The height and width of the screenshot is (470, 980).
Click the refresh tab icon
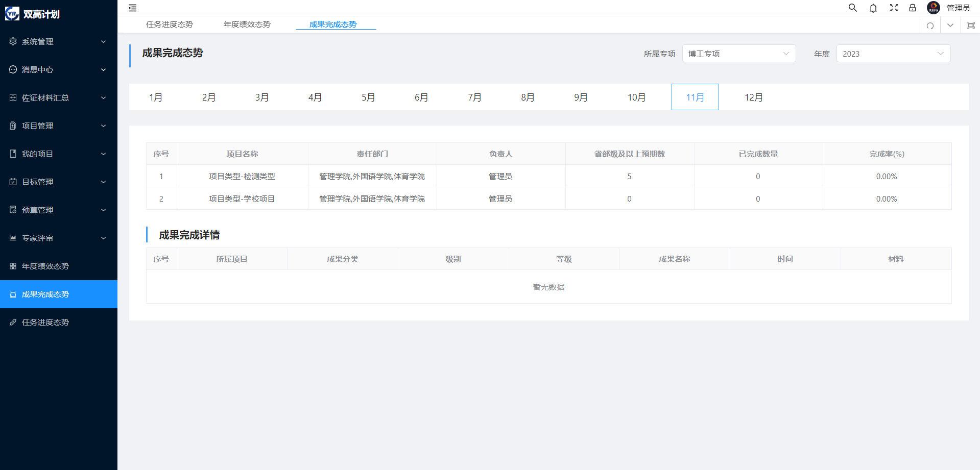(930, 26)
